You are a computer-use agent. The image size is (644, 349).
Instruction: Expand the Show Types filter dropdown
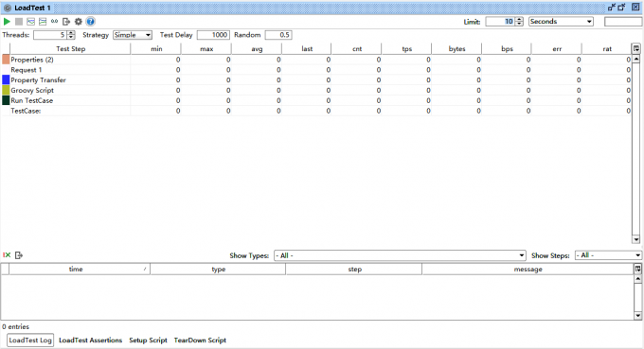tap(400, 255)
